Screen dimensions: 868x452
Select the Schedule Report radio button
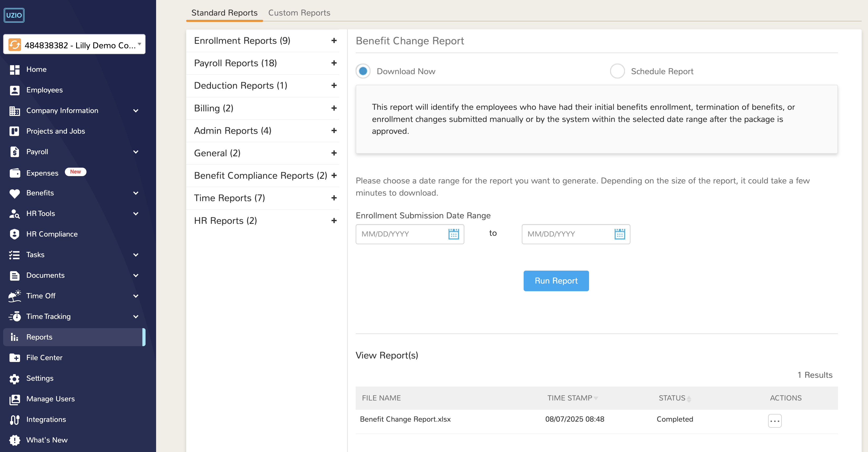click(617, 71)
